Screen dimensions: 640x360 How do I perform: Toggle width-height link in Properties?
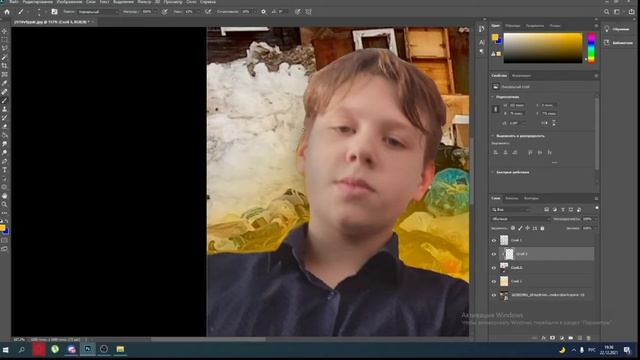[x=496, y=109]
